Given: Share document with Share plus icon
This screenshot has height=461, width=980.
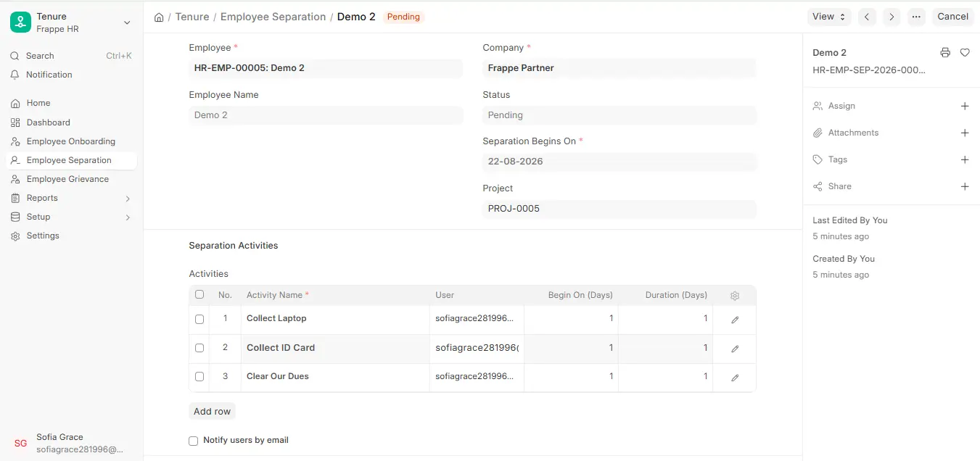Looking at the screenshot, I should [x=965, y=186].
